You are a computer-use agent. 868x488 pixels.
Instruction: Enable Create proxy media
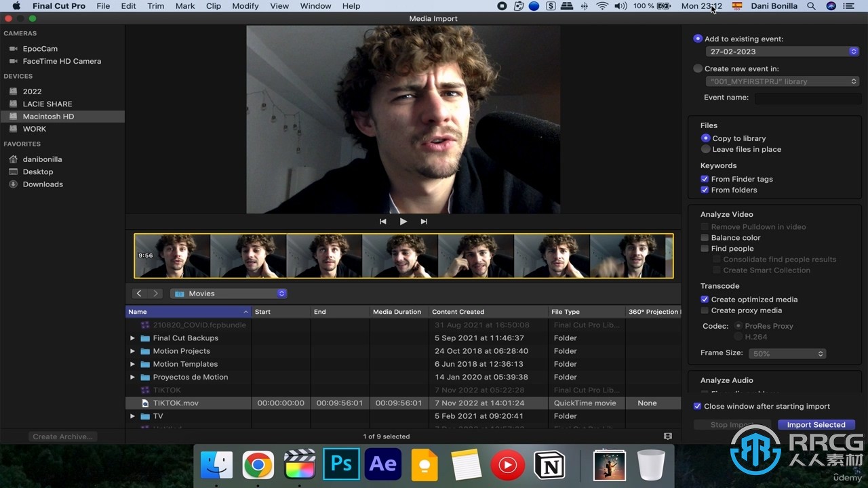(705, 310)
